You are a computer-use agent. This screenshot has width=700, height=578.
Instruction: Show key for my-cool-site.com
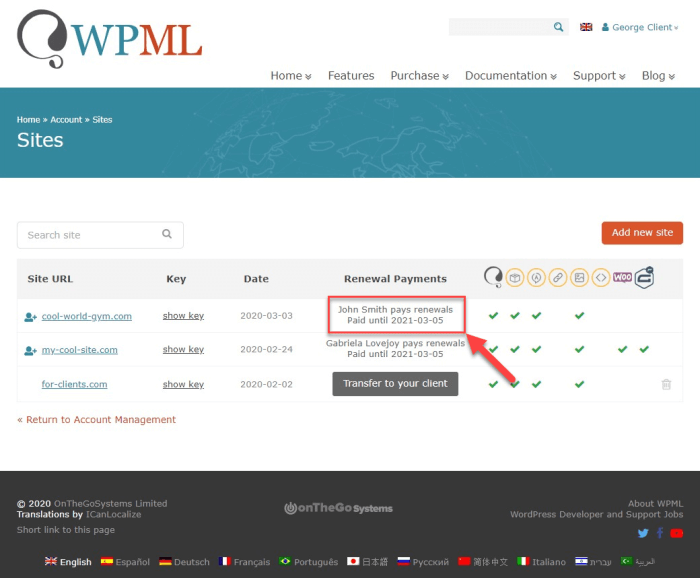click(x=183, y=349)
